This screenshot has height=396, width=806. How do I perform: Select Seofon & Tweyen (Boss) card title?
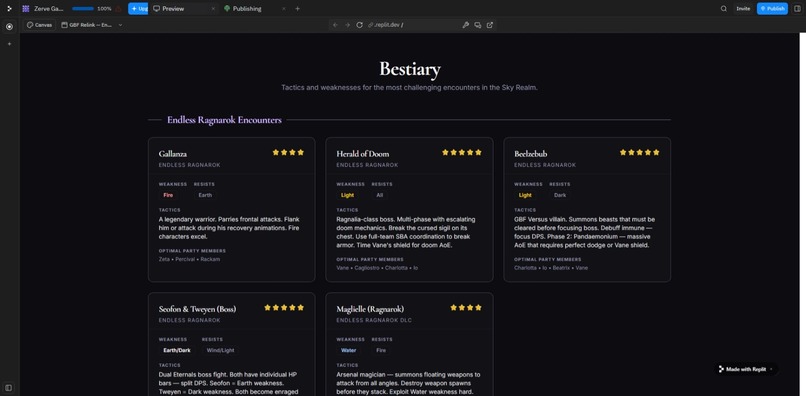coord(197,309)
